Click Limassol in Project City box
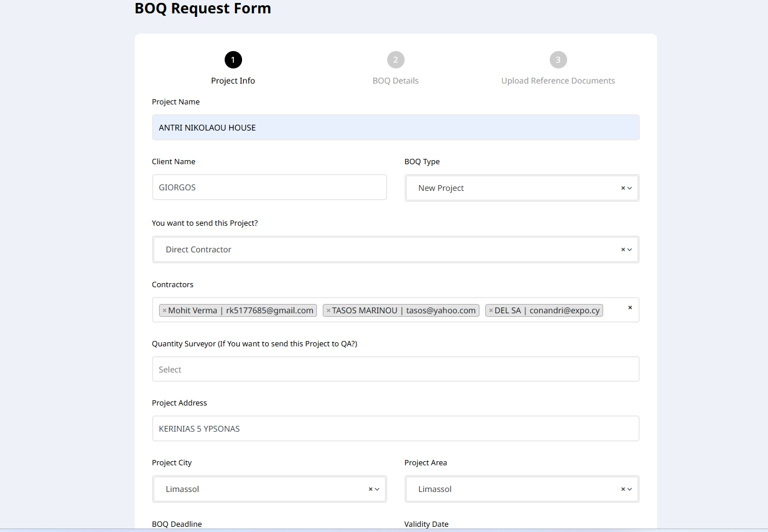768x532 pixels. tap(182, 489)
